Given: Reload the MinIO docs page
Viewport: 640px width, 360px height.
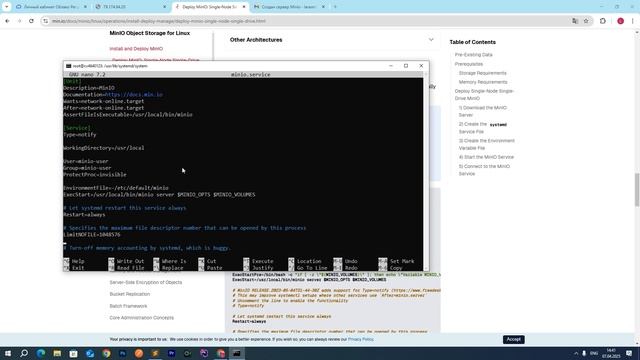Looking at the screenshot, I should coord(31,21).
